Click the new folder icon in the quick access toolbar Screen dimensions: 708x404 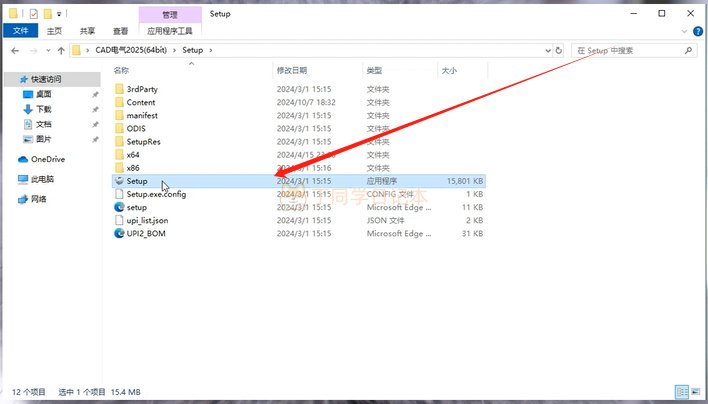point(48,14)
